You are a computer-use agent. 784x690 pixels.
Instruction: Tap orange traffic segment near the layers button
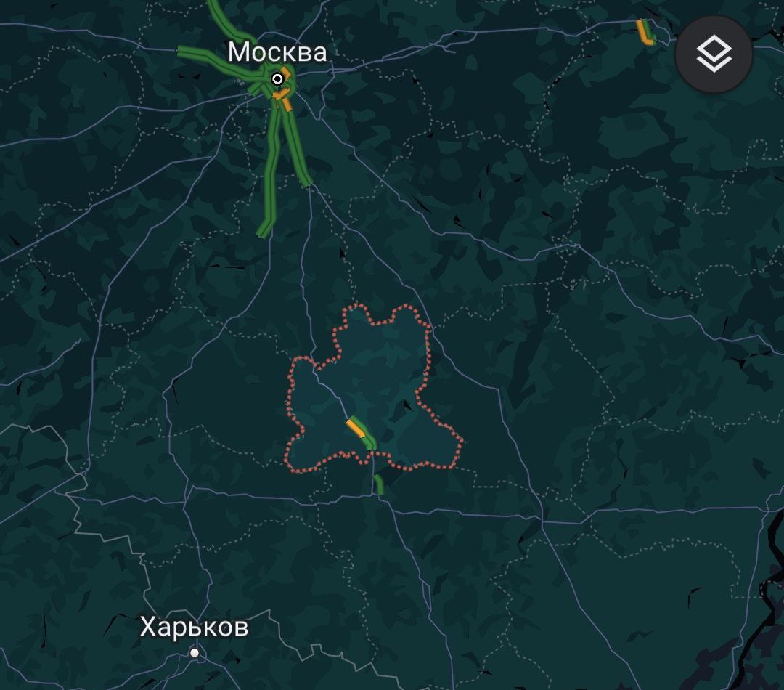[x=643, y=33]
